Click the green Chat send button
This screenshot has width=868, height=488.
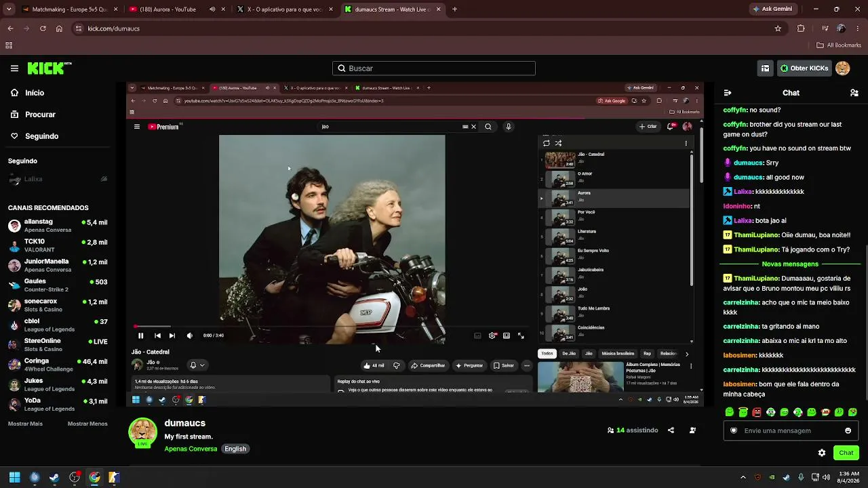coord(846,453)
